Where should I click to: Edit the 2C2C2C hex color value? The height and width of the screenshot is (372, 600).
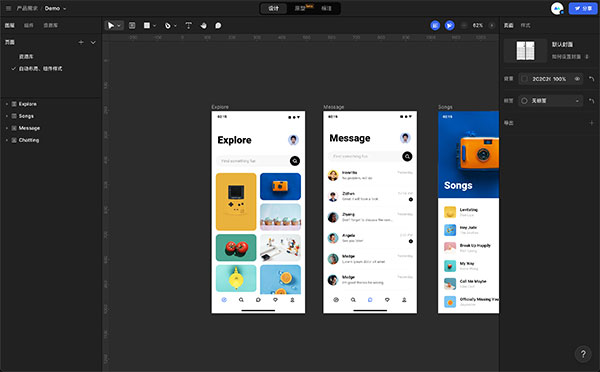[x=541, y=79]
